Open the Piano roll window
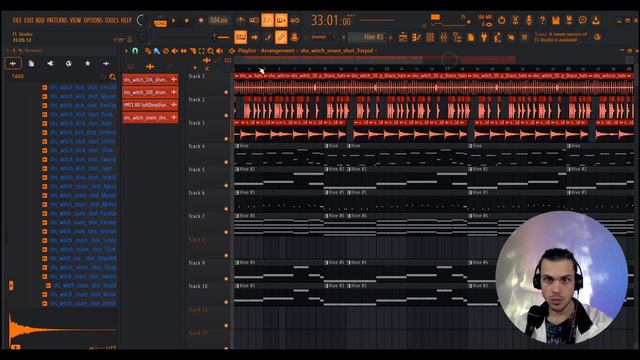Screen dimensions: 640x360 pyautogui.click(x=416, y=38)
